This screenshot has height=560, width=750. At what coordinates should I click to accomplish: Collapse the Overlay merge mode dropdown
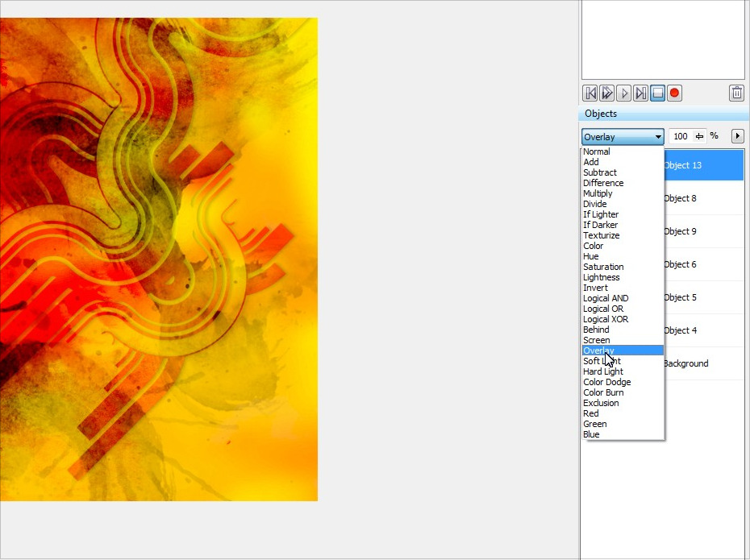(658, 137)
